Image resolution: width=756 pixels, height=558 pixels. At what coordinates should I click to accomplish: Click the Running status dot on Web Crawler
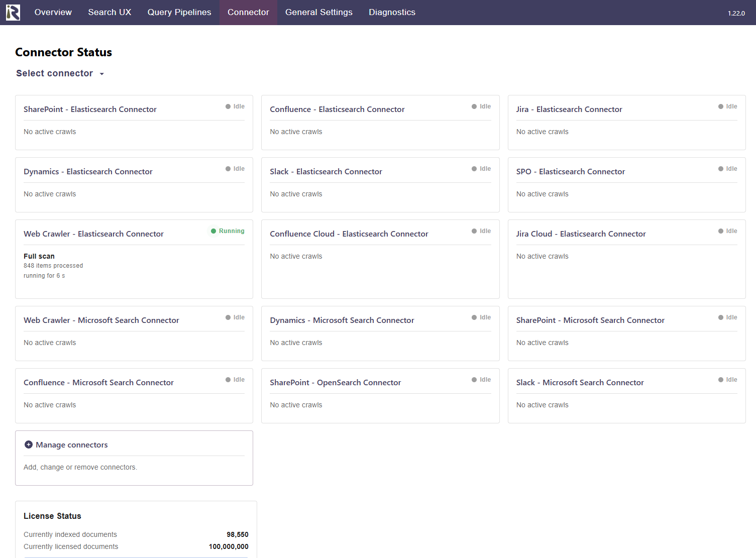coord(213,231)
